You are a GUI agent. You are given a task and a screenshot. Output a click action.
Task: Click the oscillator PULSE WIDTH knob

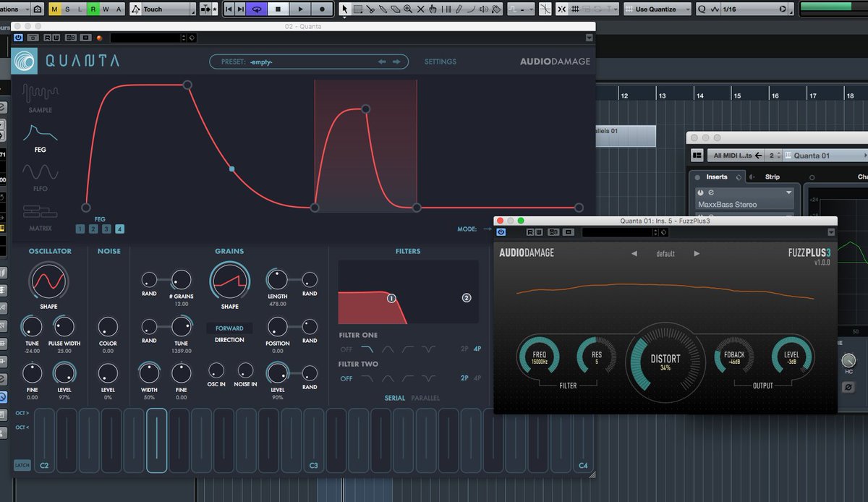(64, 326)
